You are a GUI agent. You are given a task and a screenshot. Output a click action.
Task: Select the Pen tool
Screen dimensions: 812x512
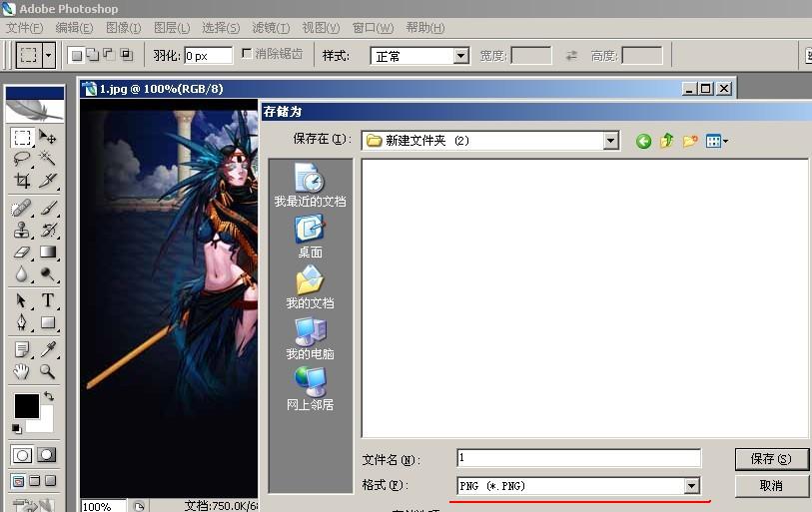pyautogui.click(x=22, y=322)
